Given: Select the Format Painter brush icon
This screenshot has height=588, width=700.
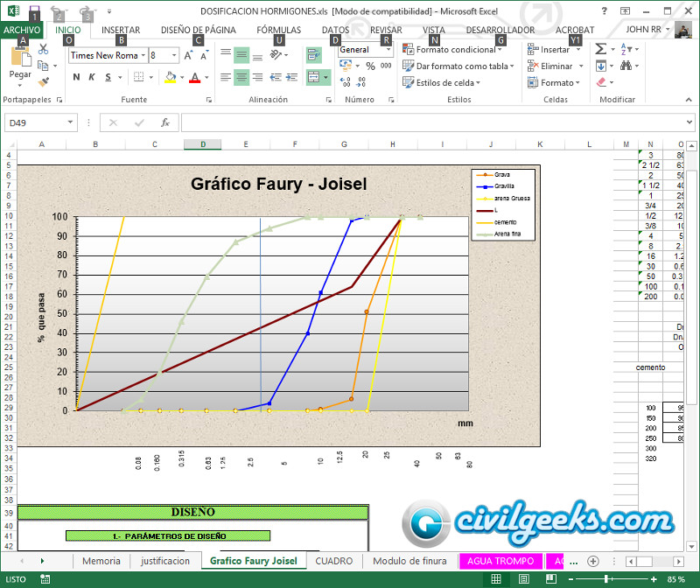Looking at the screenshot, I should [x=43, y=81].
